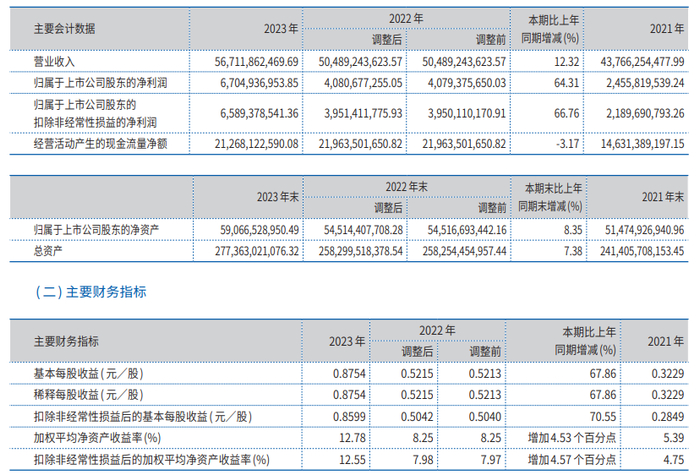Select 扣除非经常性损益后的基本每股收益 row label
Viewport: 700px width, 475px height.
(143, 417)
